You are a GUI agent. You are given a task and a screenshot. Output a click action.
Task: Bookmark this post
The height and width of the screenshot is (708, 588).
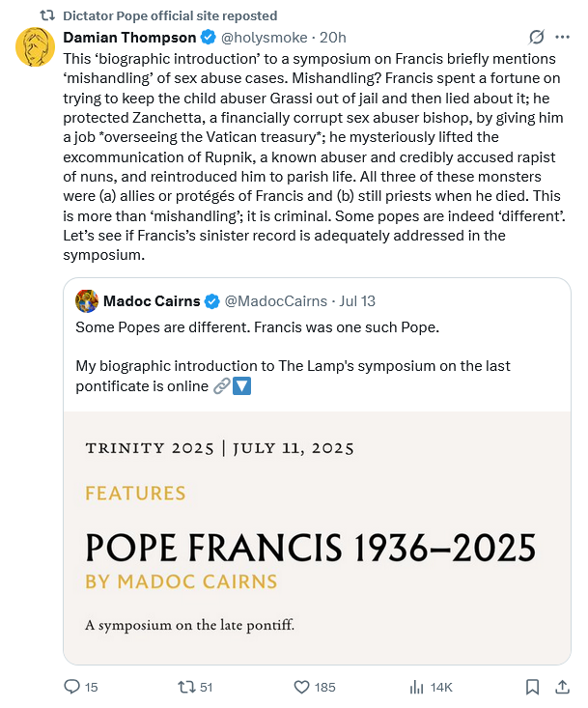pos(532,687)
